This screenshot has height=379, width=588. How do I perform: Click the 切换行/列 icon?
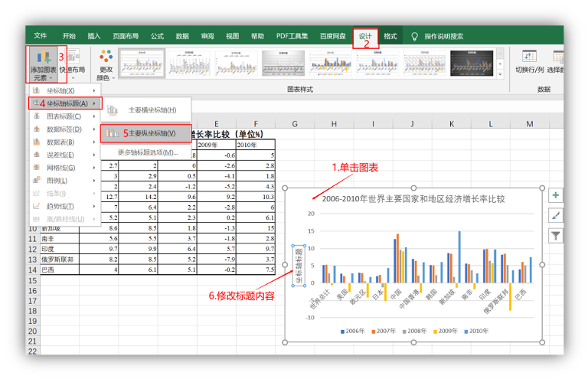click(x=529, y=57)
